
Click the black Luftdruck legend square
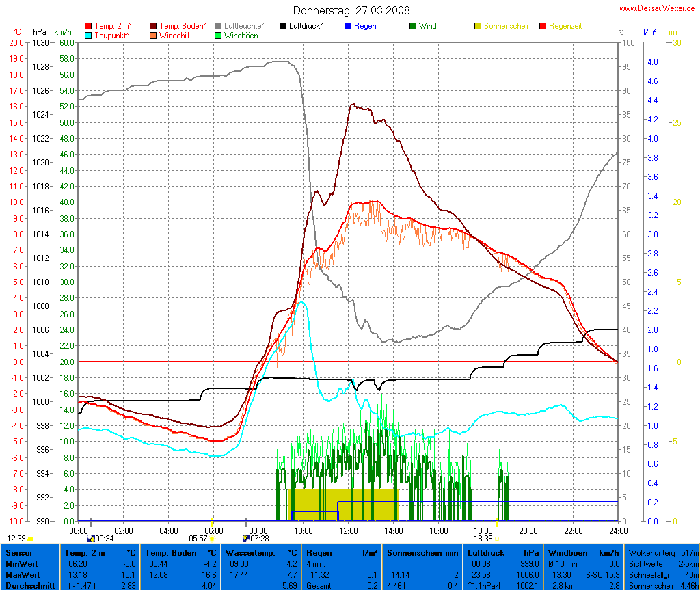[283, 26]
